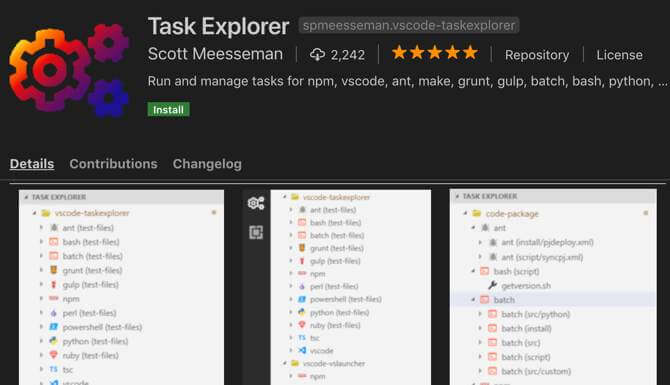Click the Task Explorer gears logo
The height and width of the screenshot is (385, 670).
[x=69, y=71]
